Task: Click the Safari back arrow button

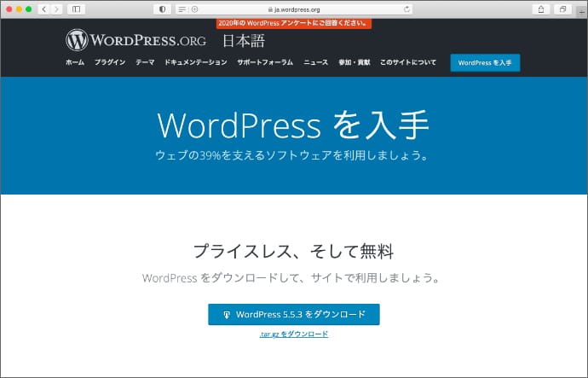Action: [x=43, y=9]
